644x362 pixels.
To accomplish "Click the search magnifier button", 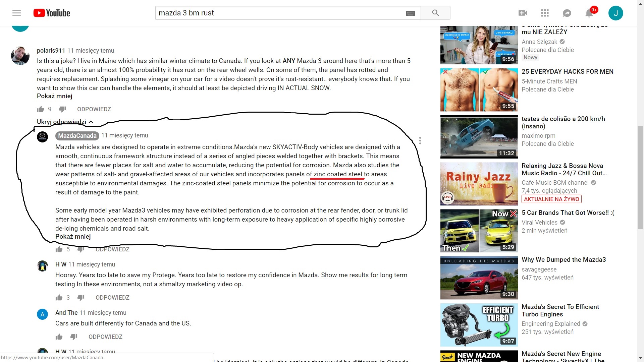I will coord(435,13).
